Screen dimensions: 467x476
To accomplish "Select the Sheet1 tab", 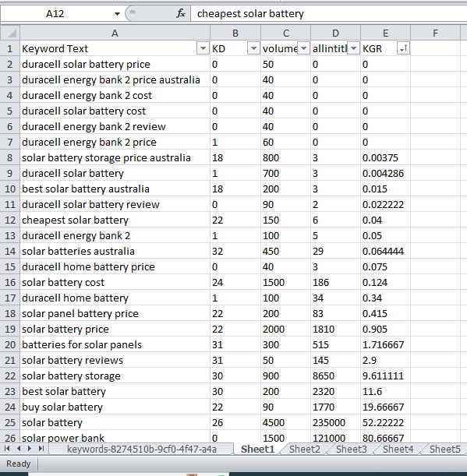I will [257, 449].
